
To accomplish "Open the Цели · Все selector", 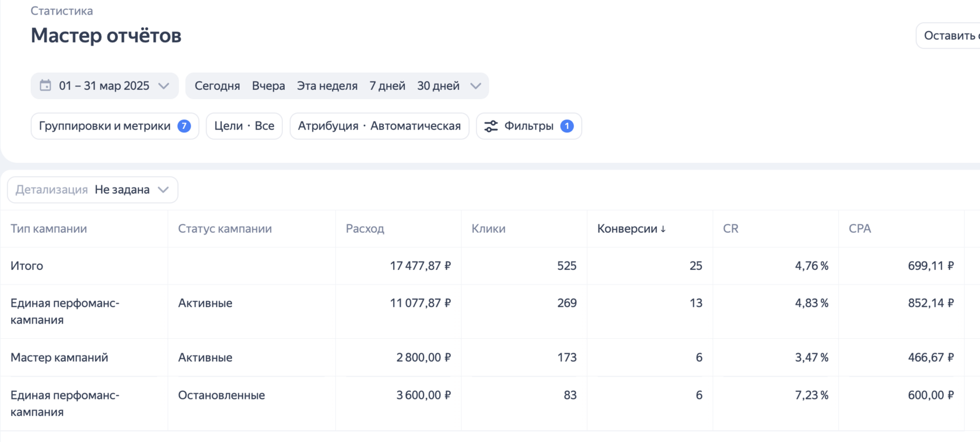I will pyautogui.click(x=244, y=126).
